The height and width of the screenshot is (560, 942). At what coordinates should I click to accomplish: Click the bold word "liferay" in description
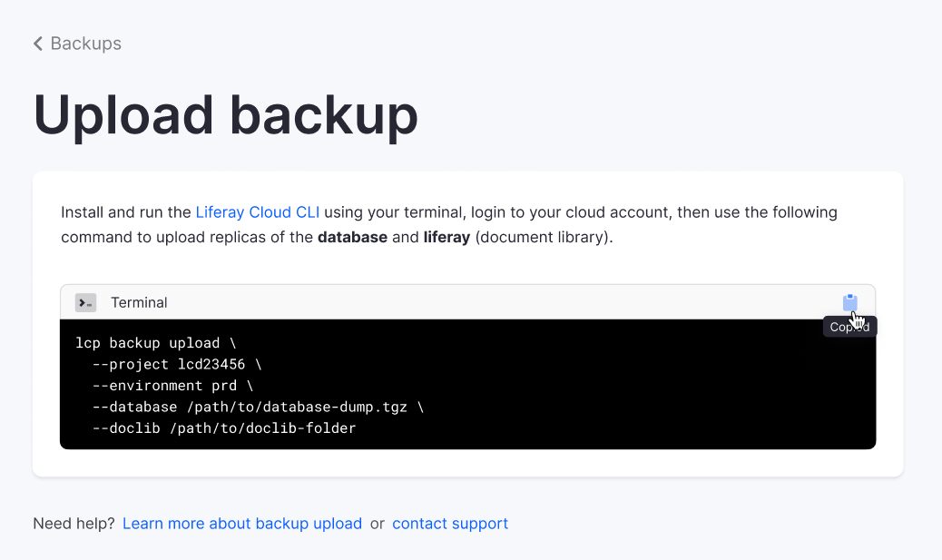(x=446, y=238)
